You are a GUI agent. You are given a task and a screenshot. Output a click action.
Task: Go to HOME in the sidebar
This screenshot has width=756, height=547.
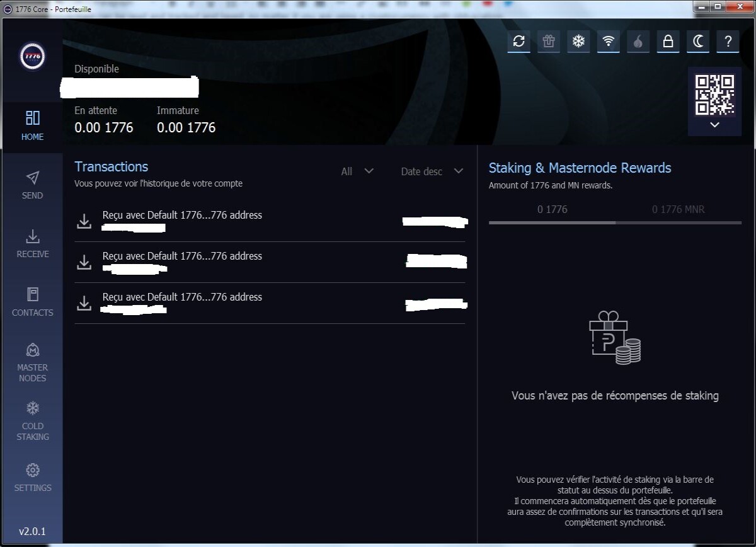[x=32, y=126]
